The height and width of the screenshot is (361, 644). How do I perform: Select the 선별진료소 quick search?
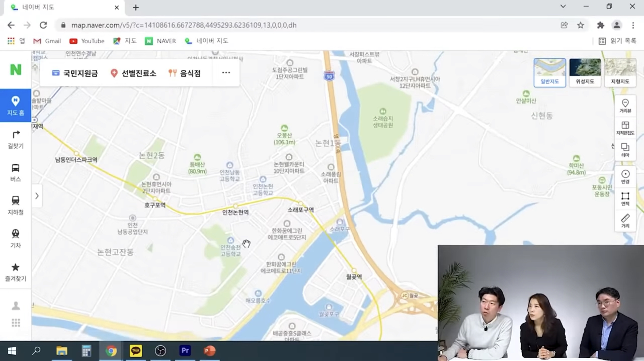point(133,73)
